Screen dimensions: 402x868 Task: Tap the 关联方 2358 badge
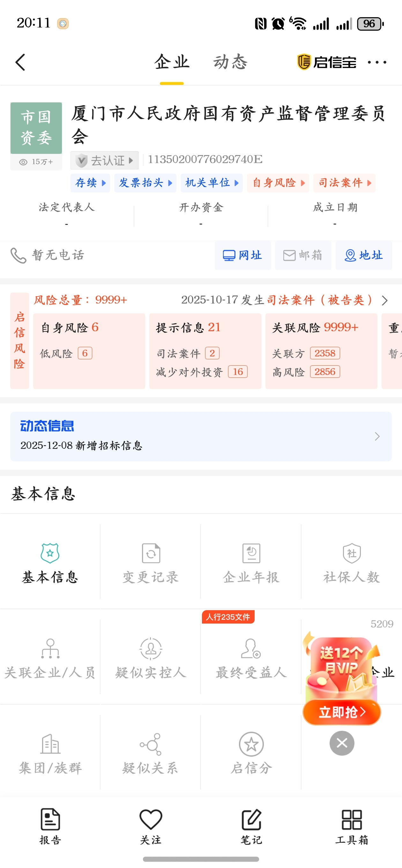pyautogui.click(x=325, y=353)
